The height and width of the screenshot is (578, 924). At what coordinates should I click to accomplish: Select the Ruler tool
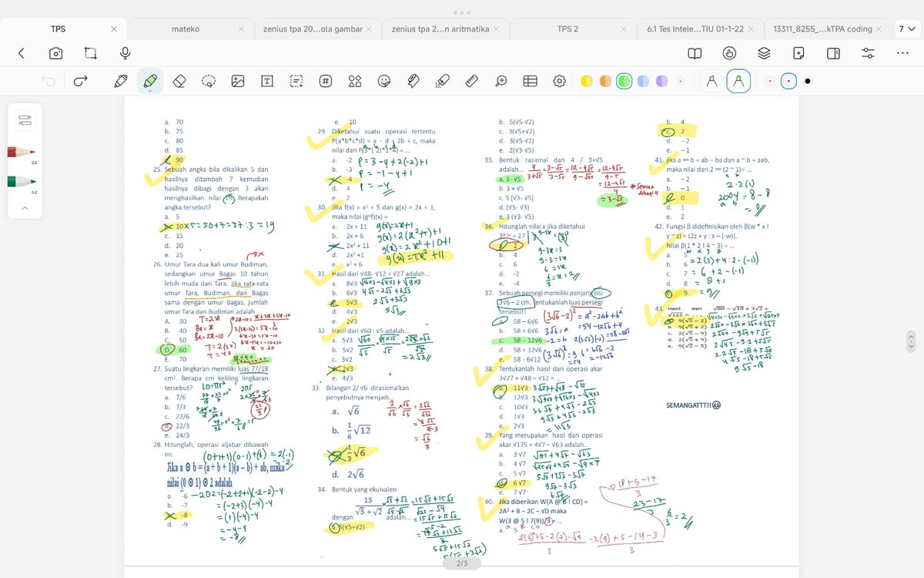coord(472,81)
